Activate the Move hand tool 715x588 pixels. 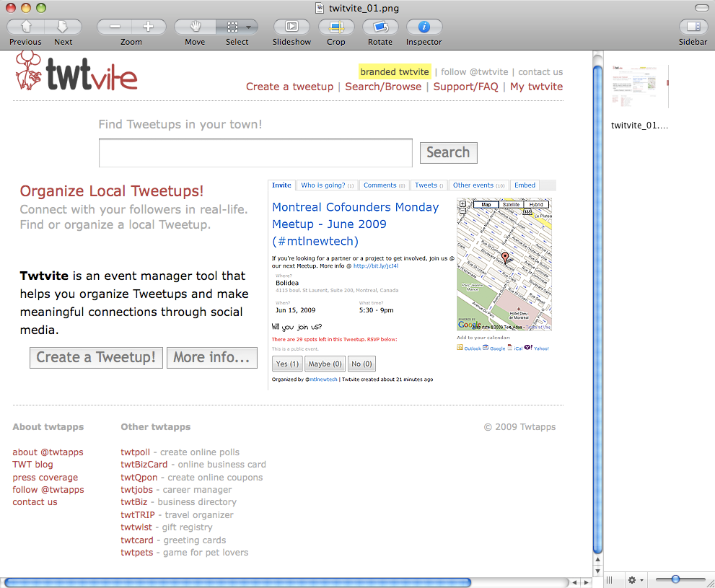196,27
